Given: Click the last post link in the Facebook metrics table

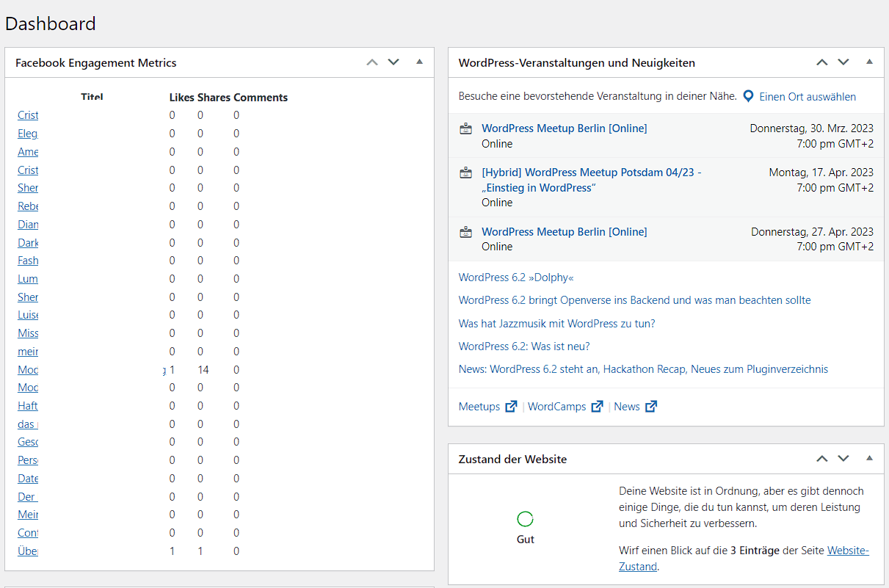Looking at the screenshot, I should 27,551.
